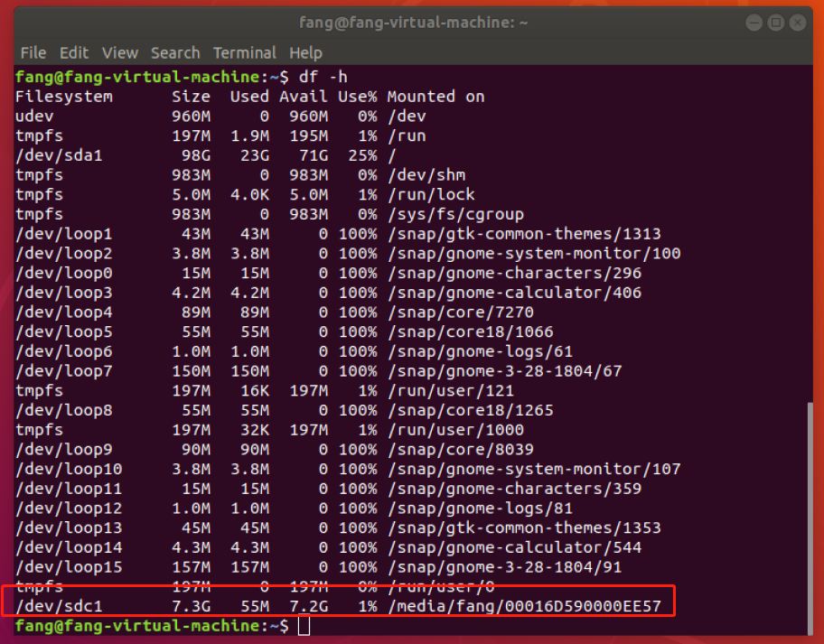Image resolution: width=824 pixels, height=644 pixels.
Task: Minimize the terminal window
Action: click(754, 23)
